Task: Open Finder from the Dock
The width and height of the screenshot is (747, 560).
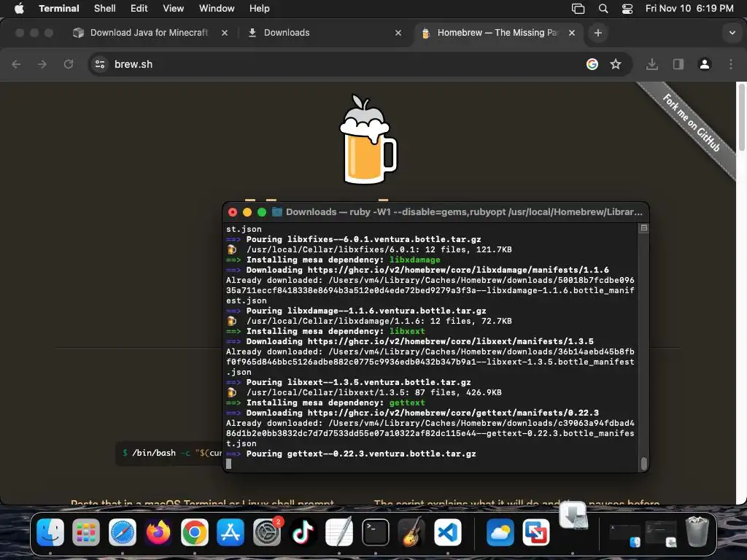Action: tap(50, 532)
